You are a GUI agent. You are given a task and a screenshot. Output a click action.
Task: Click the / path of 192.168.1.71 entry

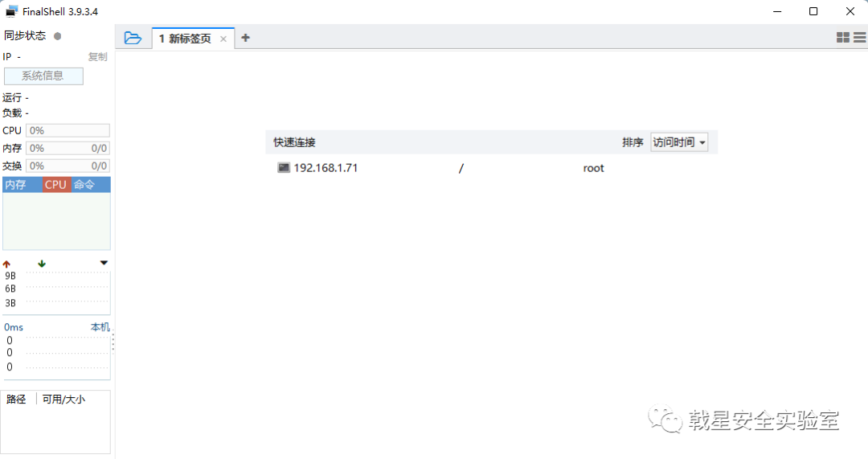tap(461, 168)
